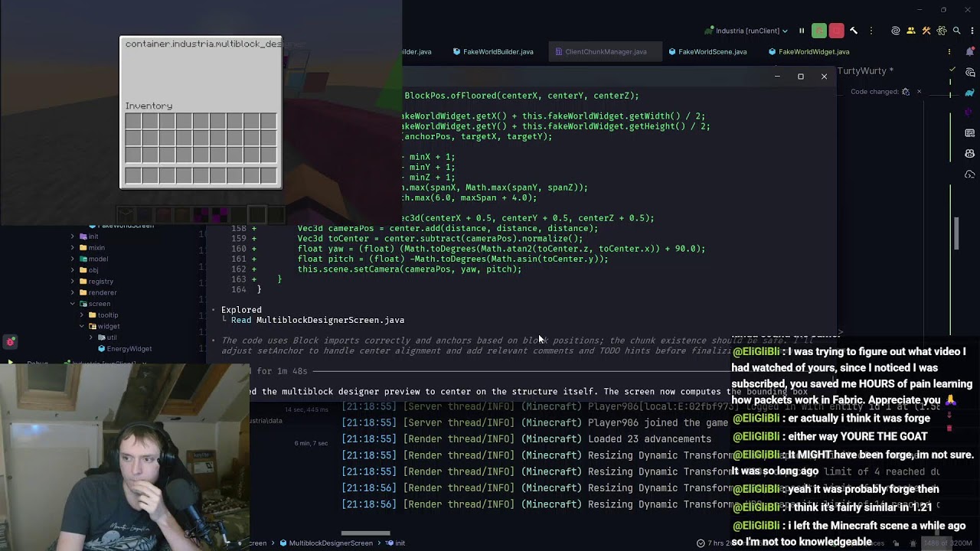Open Search Everywhere magnifier
The image size is (980, 551).
pos(956,31)
